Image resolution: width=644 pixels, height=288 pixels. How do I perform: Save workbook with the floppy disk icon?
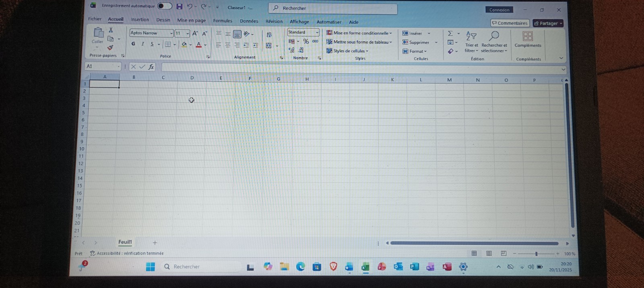[x=180, y=6]
